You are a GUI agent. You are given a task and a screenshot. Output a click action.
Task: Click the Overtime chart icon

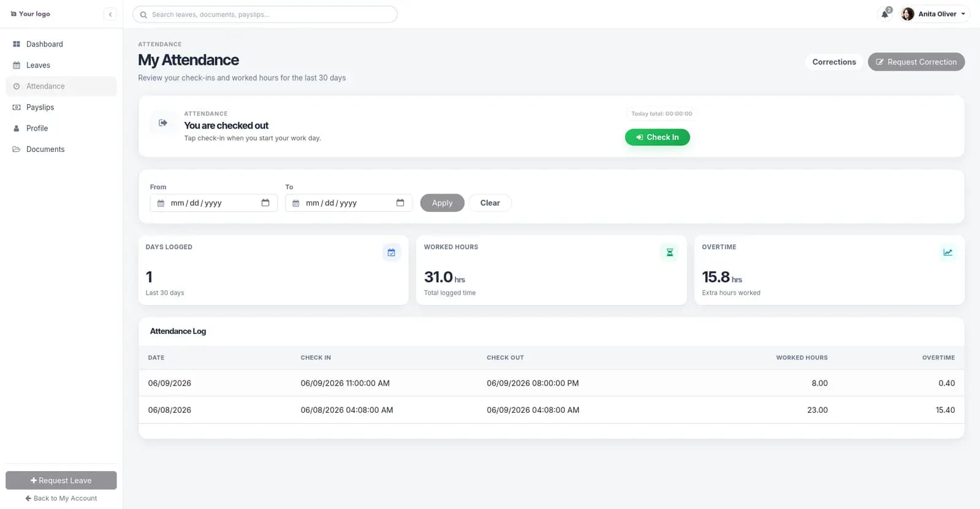[948, 252]
